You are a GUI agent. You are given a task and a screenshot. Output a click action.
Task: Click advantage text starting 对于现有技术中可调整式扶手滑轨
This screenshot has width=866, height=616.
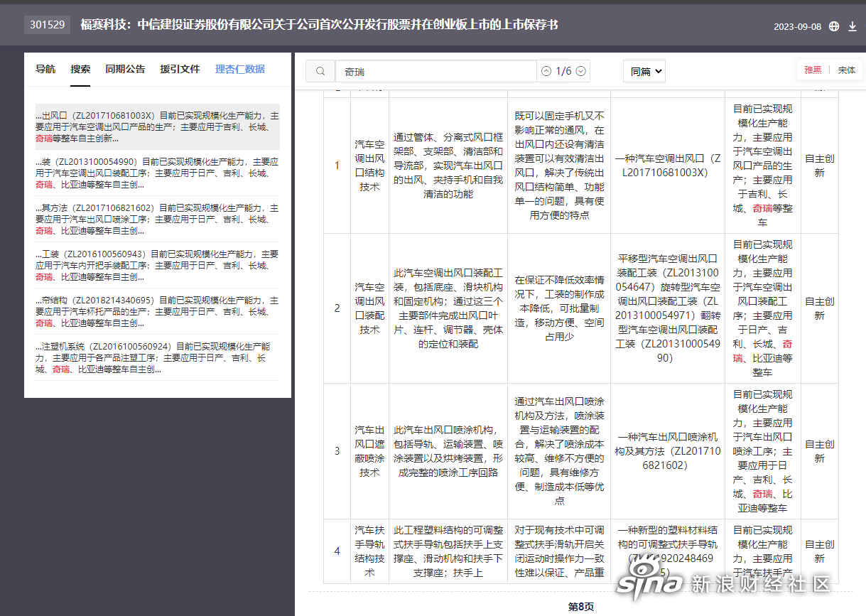559,551
